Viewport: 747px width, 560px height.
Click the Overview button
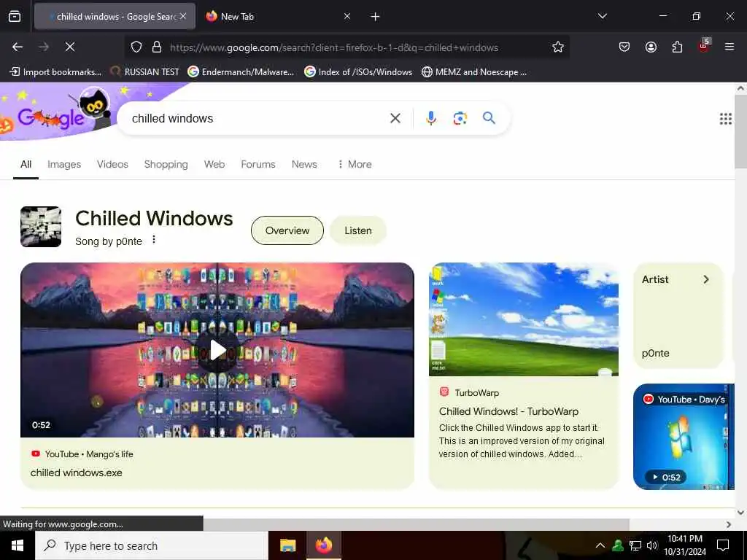click(287, 230)
